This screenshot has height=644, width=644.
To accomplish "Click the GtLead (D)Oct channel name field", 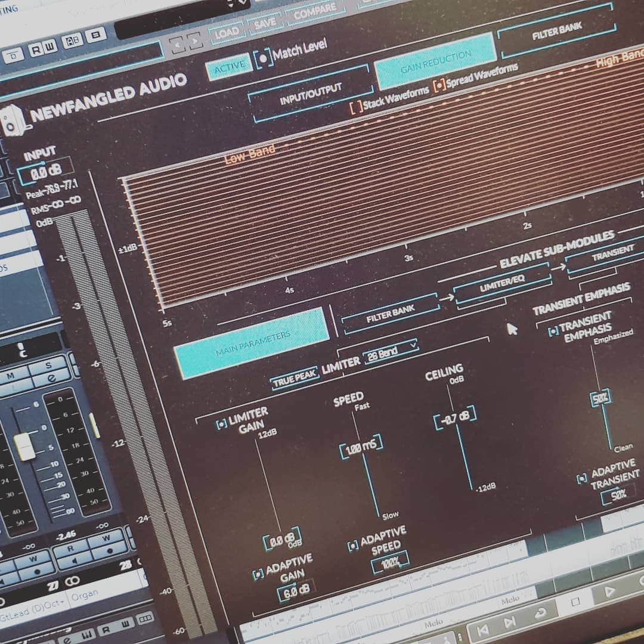I will [x=32, y=609].
